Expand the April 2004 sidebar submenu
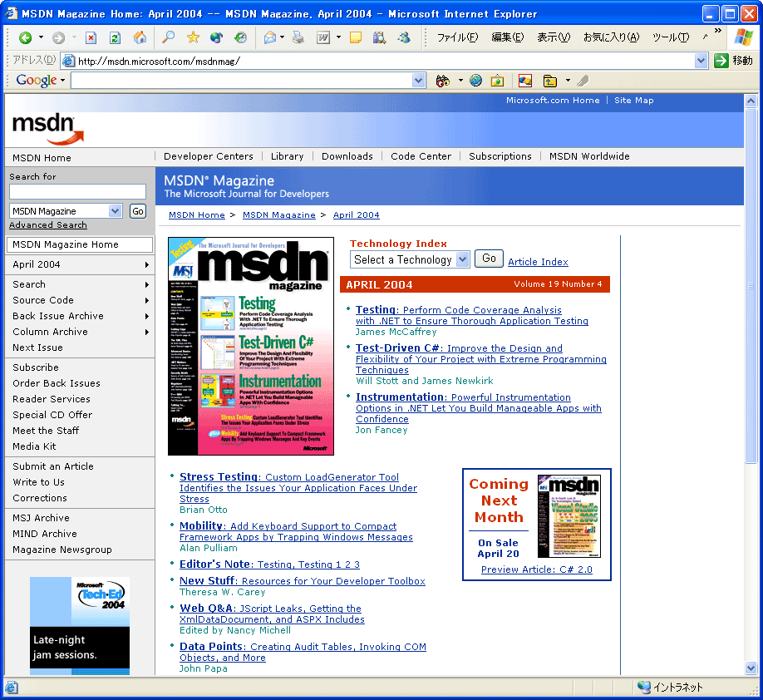The height and width of the screenshot is (700, 763). (x=146, y=265)
